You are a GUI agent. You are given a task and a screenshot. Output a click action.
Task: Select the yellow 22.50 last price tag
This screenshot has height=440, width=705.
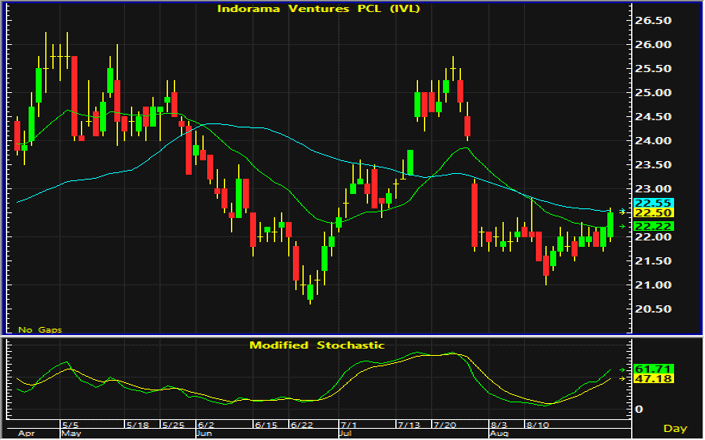point(653,213)
